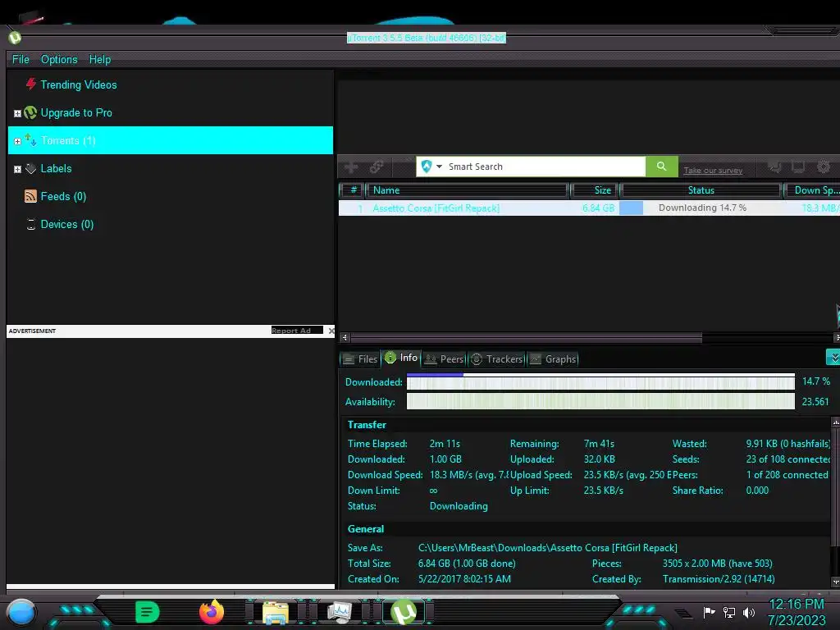Switch to the Peers tab
The width and height of the screenshot is (840, 630).
pos(444,359)
